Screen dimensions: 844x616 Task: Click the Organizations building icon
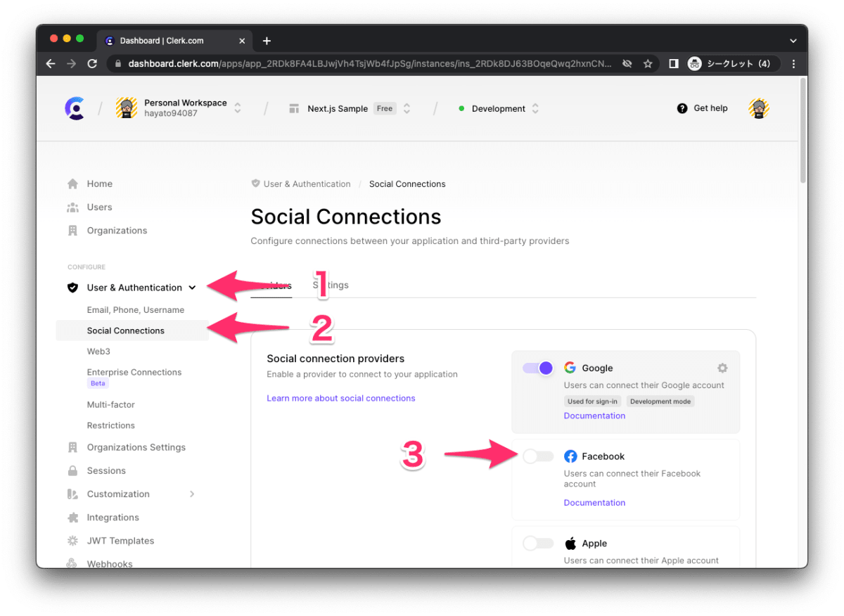point(72,231)
